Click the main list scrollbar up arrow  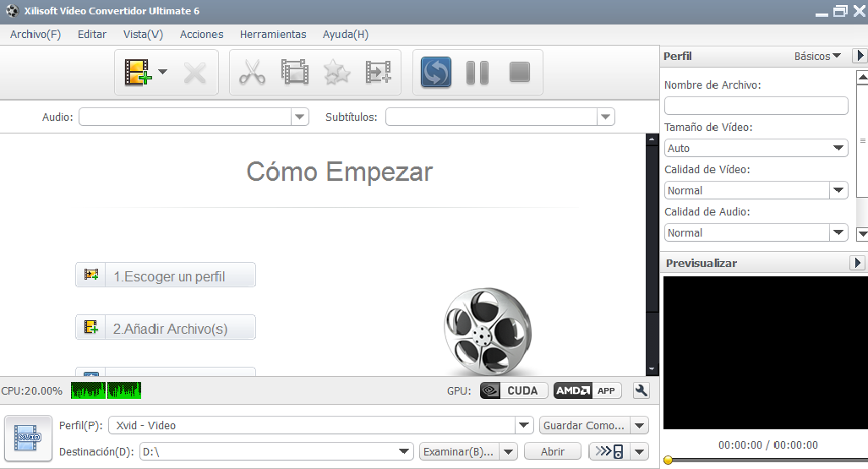pyautogui.click(x=652, y=139)
